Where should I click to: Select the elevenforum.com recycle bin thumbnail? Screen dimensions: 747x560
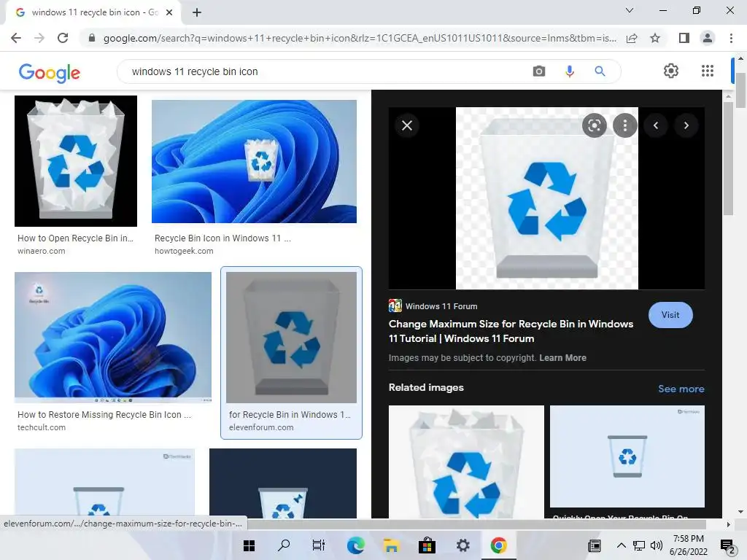291,338
